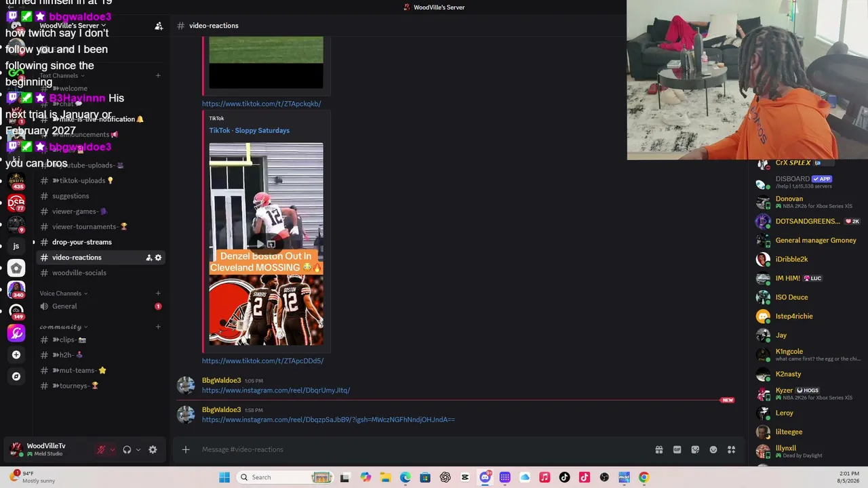The width and height of the screenshot is (868, 488).
Task: View iDribble2k in the member list
Action: coord(809,259)
